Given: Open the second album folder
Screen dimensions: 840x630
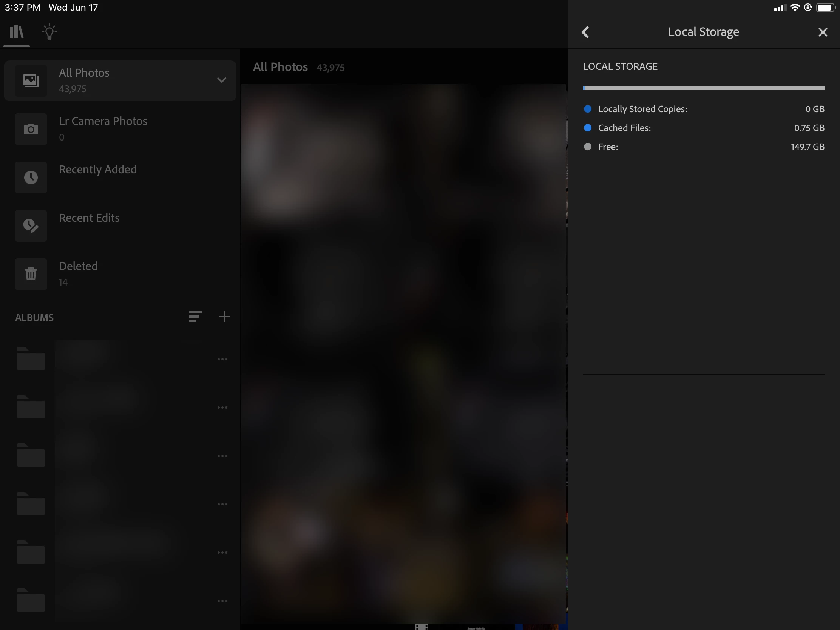Looking at the screenshot, I should coord(31,407).
